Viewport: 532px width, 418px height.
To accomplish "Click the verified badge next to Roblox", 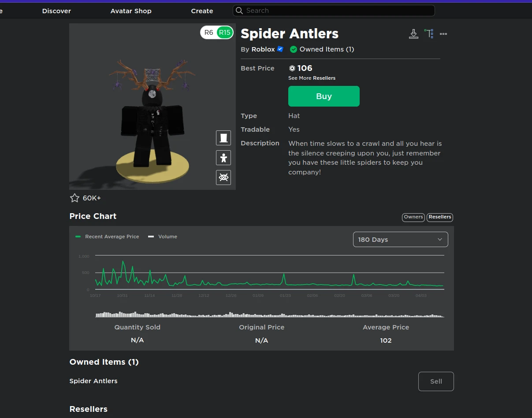I will 280,49.
